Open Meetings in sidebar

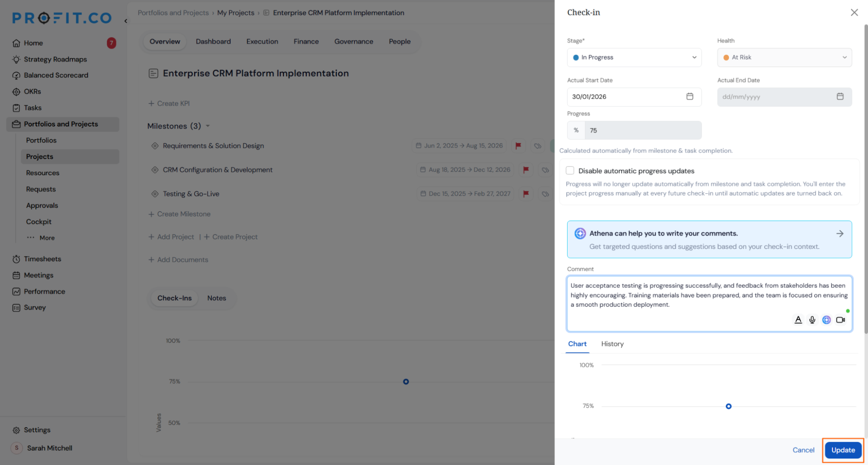(39, 275)
